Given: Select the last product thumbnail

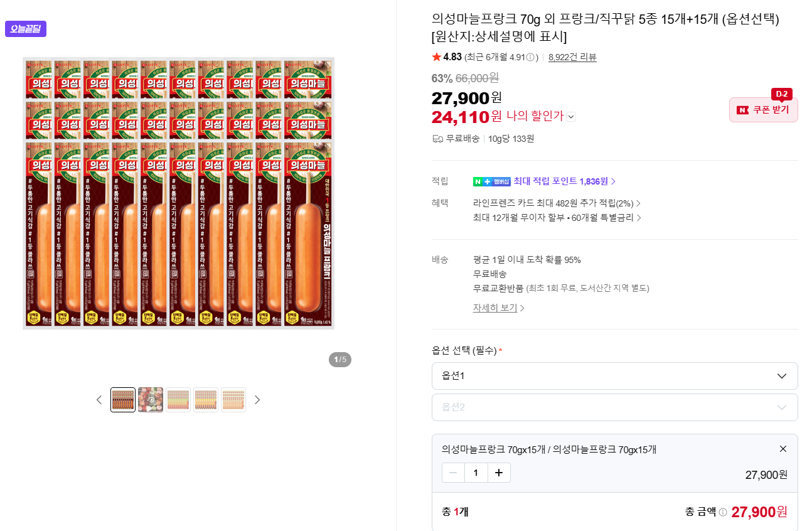Looking at the screenshot, I should click(x=233, y=400).
